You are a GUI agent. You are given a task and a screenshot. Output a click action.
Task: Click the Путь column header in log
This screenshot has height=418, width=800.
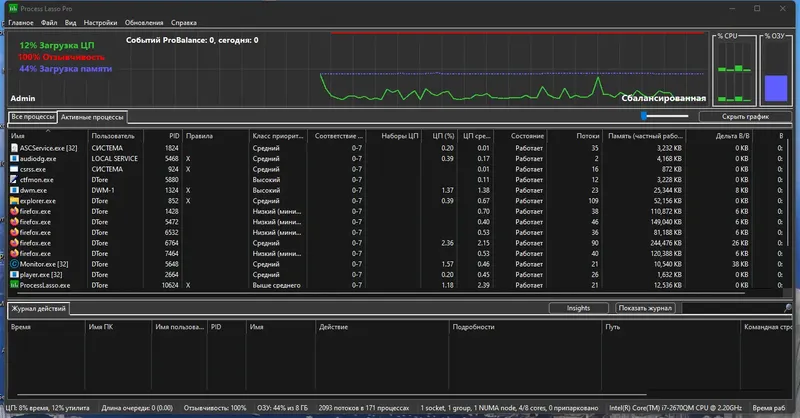(671, 327)
